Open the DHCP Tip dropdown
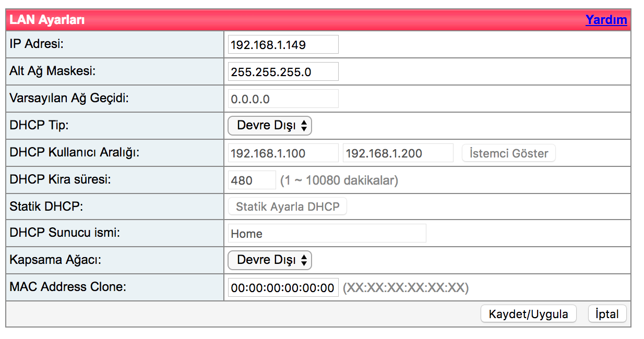Screen dimensions: 644x339 pos(270,126)
